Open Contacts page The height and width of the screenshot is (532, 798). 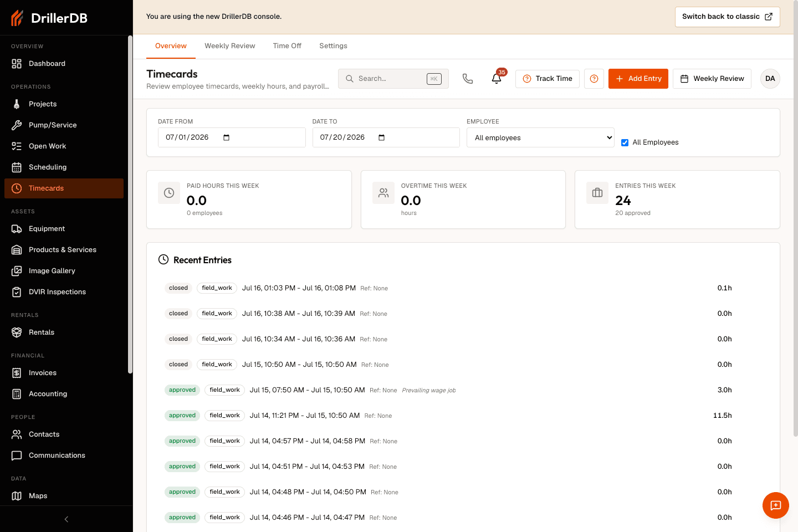click(64, 434)
